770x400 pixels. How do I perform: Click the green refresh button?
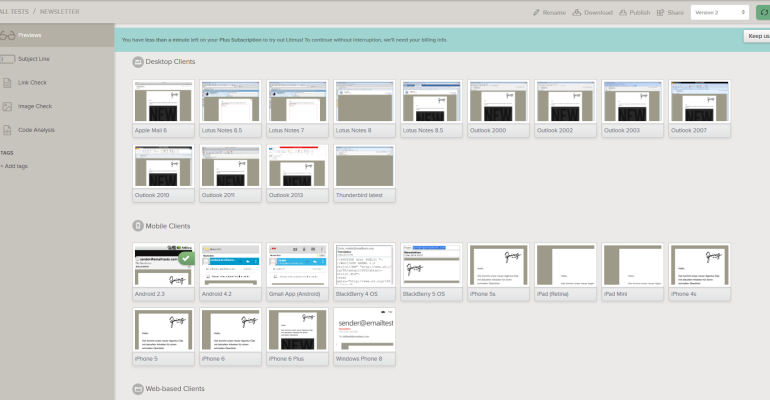click(x=763, y=12)
